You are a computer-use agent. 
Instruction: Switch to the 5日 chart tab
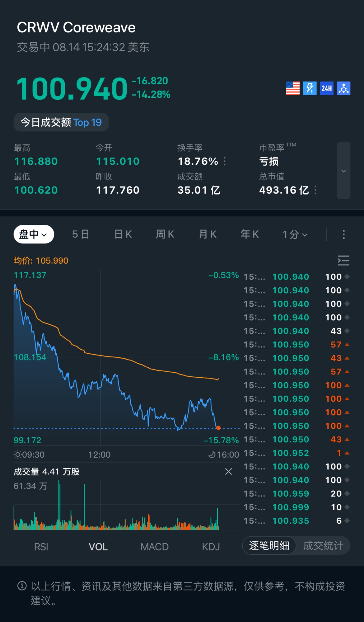[81, 234]
